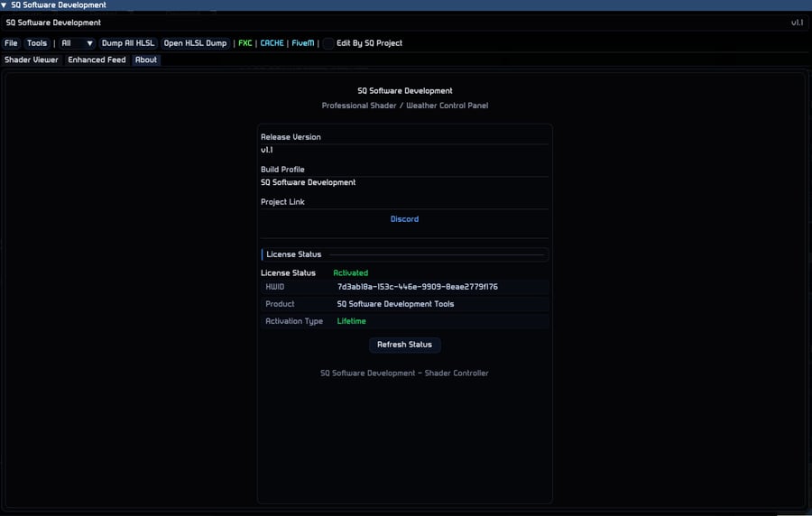Click the v1.1 version label in header
This screenshot has width=812, height=516.
click(797, 23)
